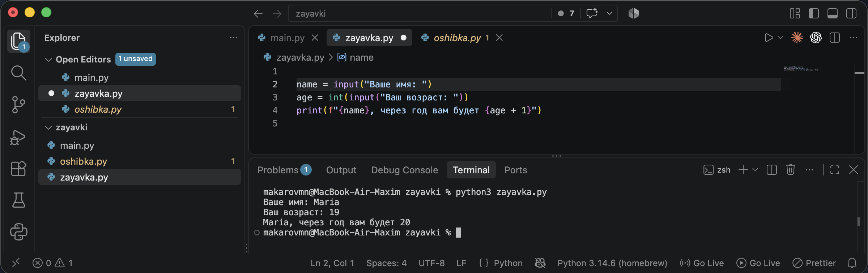Open the Source Control view
868x273 pixels.
[18, 105]
